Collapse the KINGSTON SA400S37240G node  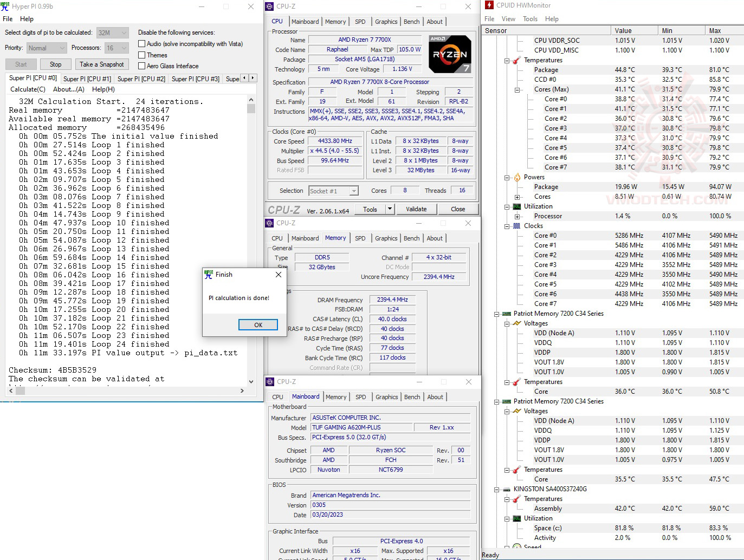[x=497, y=489]
